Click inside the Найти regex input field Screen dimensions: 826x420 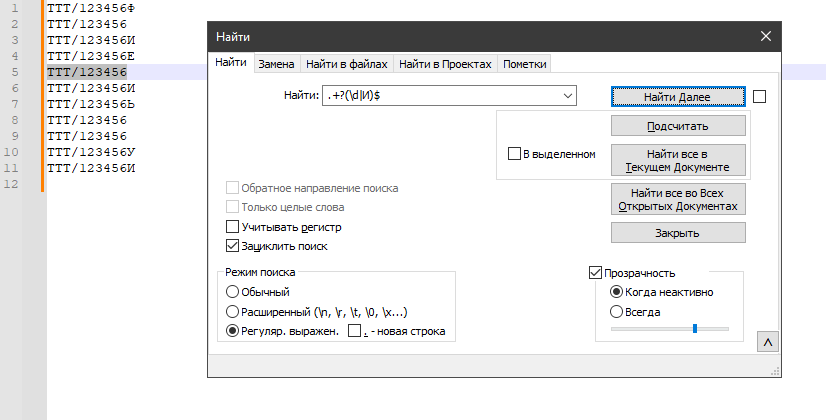[440, 96]
